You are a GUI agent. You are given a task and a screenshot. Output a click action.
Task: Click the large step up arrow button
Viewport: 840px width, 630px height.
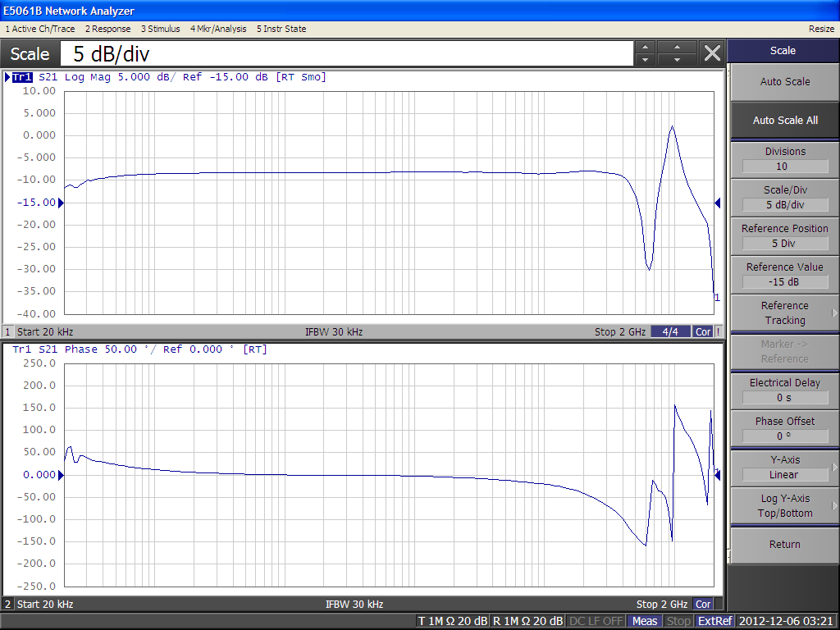[x=677, y=47]
